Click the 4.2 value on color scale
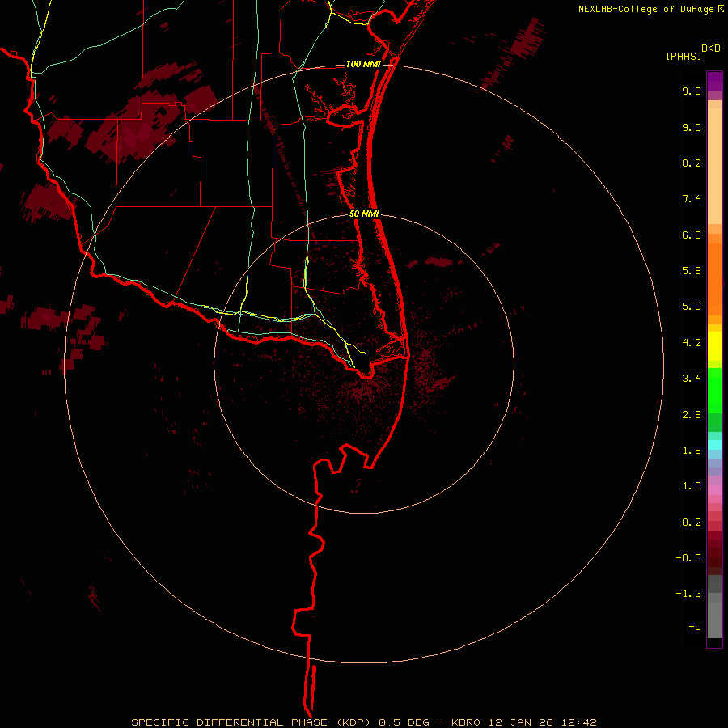 click(692, 343)
